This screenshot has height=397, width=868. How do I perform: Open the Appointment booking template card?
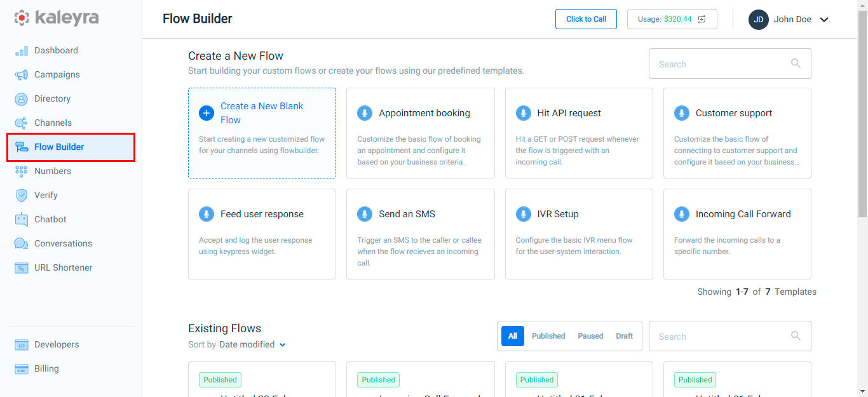421,133
